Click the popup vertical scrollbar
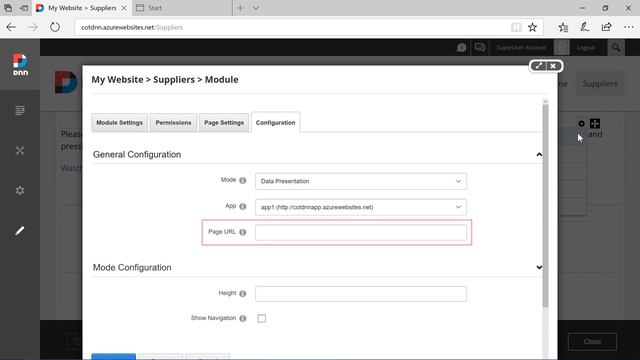This screenshot has height=360, width=640. point(545,205)
